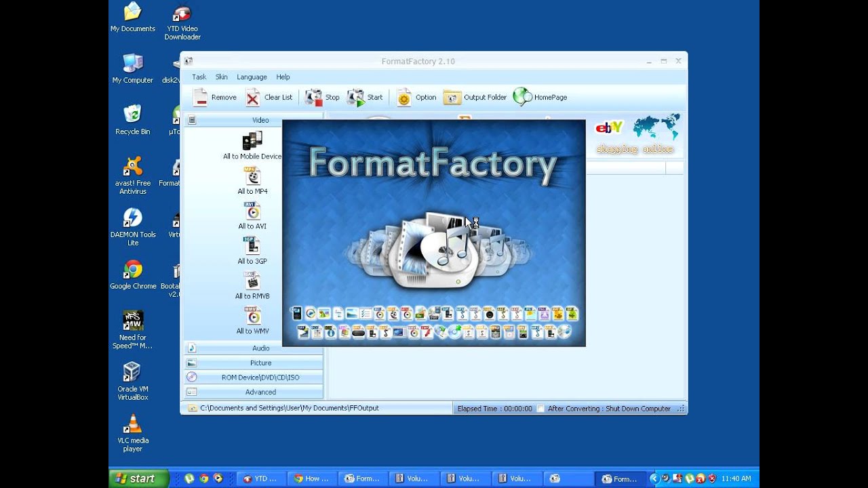This screenshot has height=488, width=868.
Task: Visit the HomePage globe button
Action: 540,98
